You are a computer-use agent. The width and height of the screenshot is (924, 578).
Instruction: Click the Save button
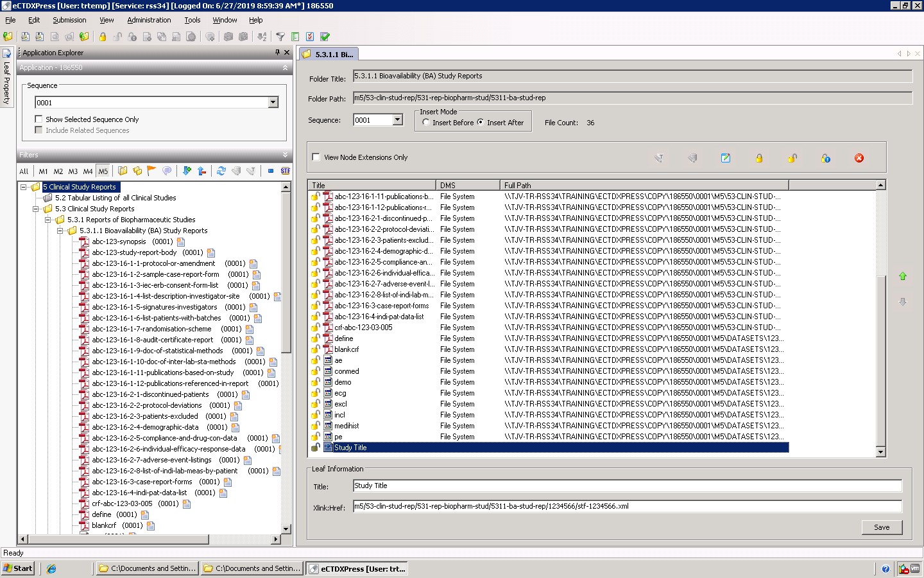(x=881, y=527)
